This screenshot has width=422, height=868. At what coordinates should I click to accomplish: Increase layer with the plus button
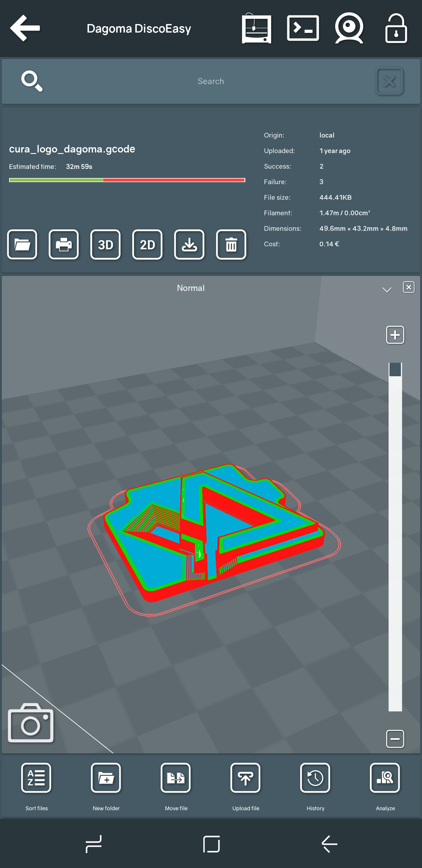pos(395,335)
